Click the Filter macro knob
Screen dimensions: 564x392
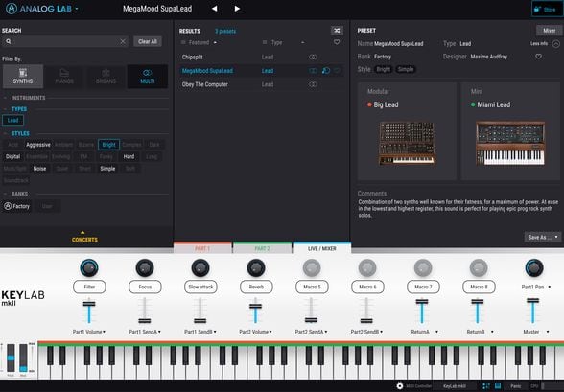tap(89, 267)
